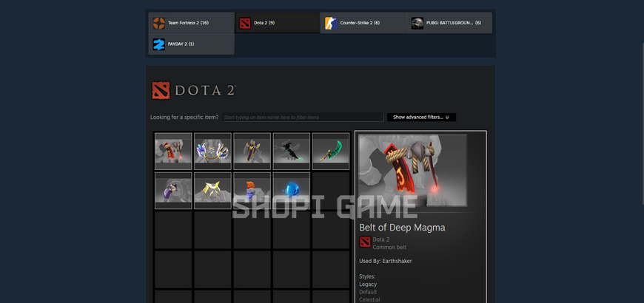Click the Used By: Earthshaker text
Image resolution: width=644 pixels, height=303 pixels.
(385, 261)
